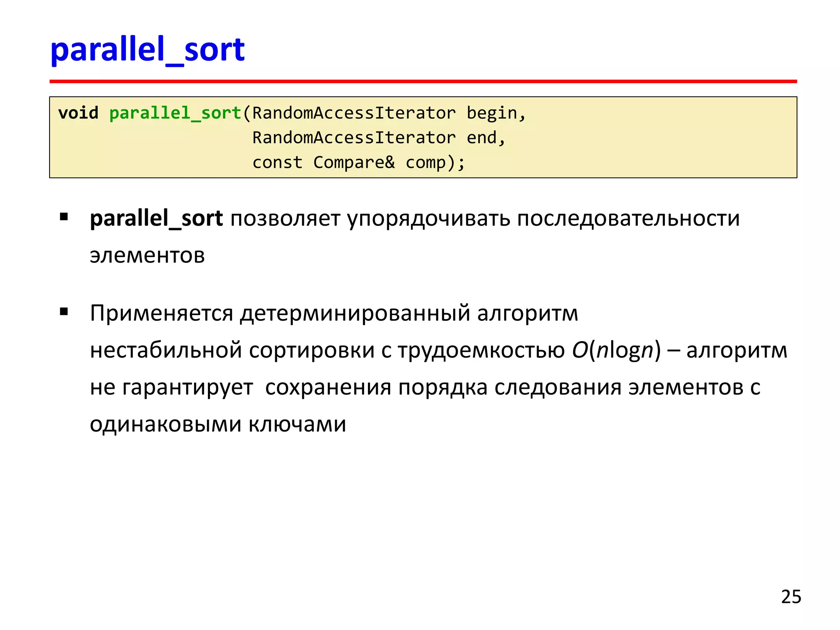840x630 pixels.
Task: Click 'const Compare& comp);' code line
Action: click(358, 162)
